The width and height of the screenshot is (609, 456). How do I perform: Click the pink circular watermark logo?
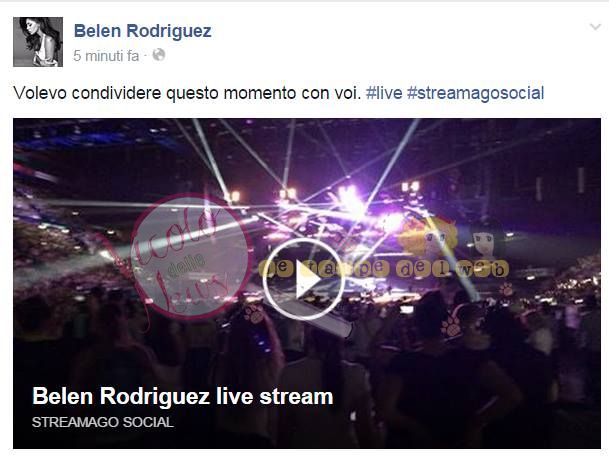coord(192,256)
